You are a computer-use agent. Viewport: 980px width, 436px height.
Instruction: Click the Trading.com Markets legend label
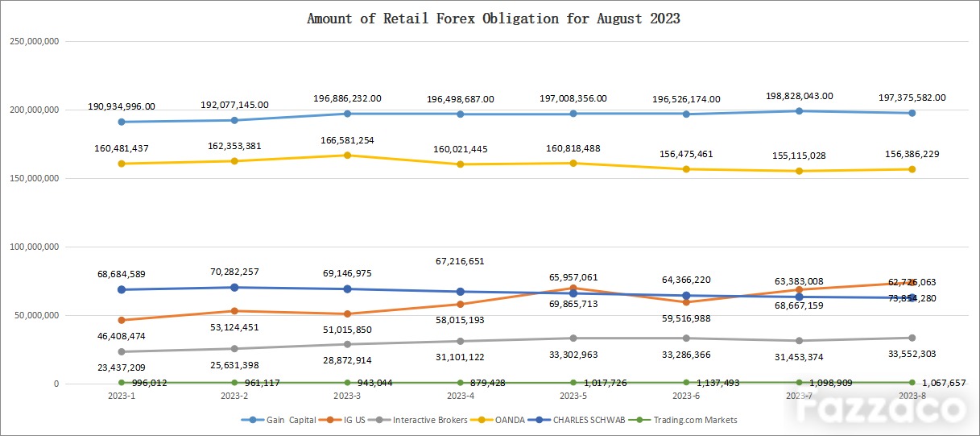695,420
